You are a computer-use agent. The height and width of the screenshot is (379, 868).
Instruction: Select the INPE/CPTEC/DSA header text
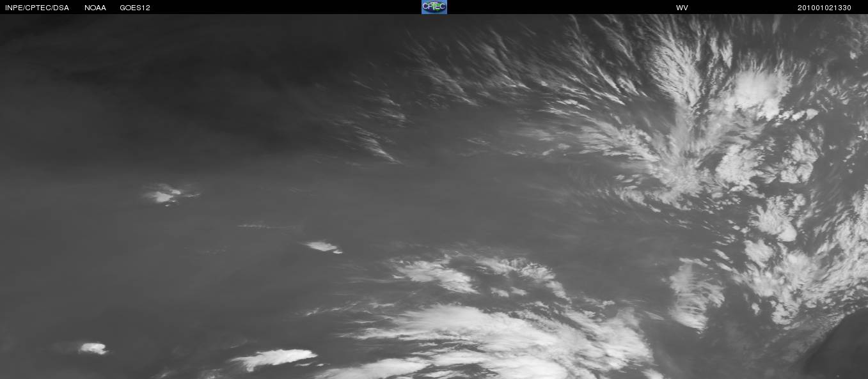coord(37,8)
